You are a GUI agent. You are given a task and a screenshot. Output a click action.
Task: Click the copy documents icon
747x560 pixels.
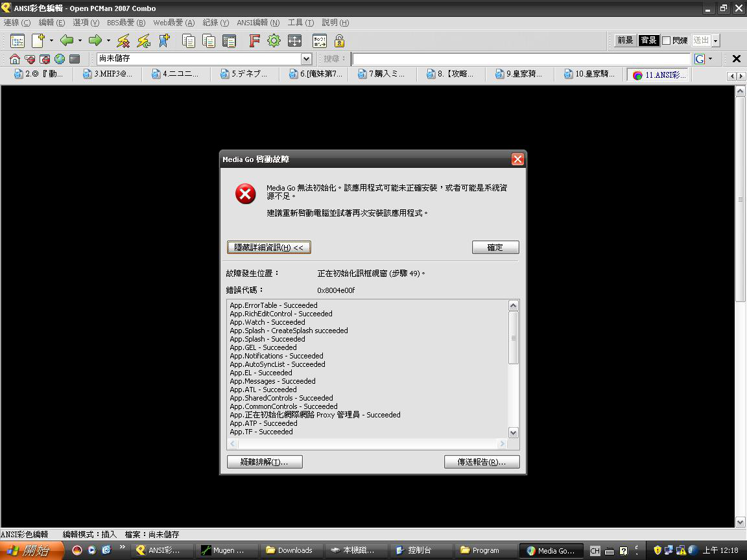[189, 41]
